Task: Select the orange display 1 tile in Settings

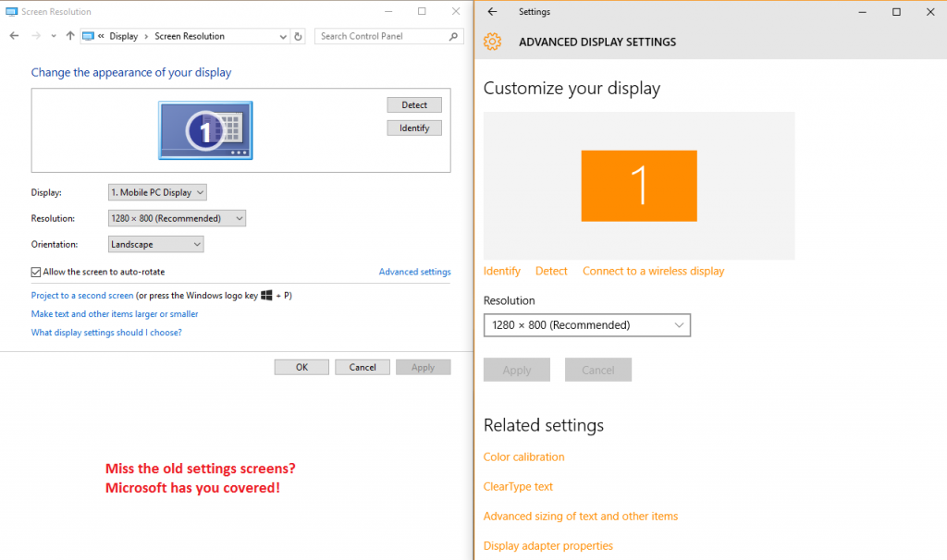Action: tap(639, 186)
